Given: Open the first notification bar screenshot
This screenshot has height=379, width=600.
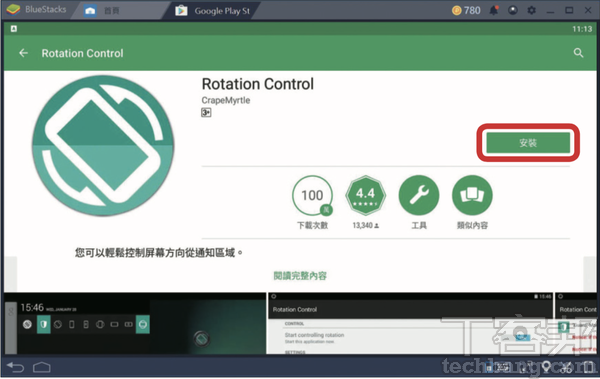Looking at the screenshot, I should click(135, 323).
